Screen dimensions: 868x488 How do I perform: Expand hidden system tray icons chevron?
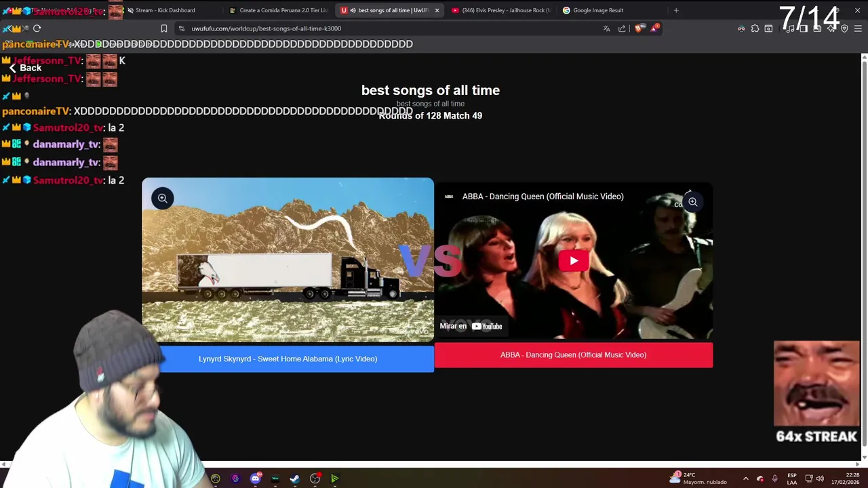click(x=745, y=479)
